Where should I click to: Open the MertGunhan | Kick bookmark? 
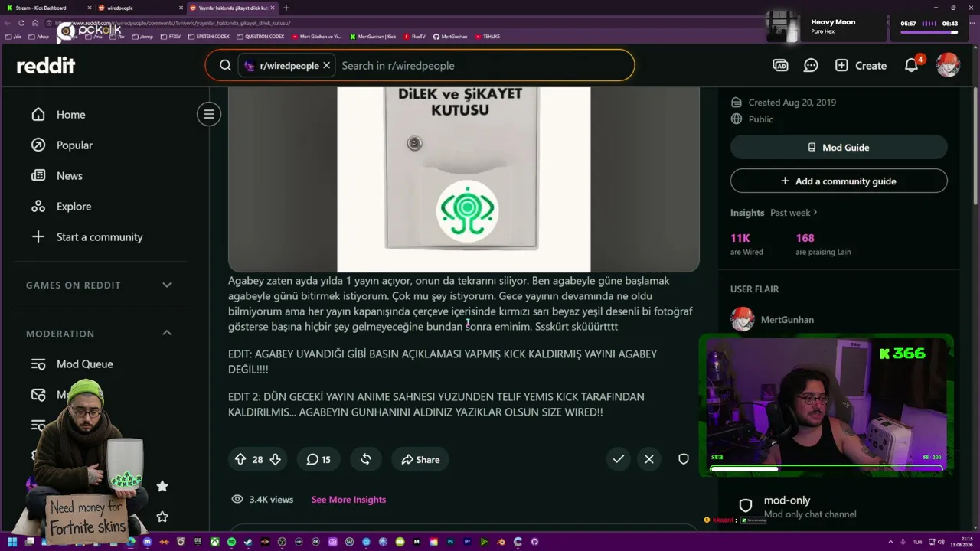tap(373, 37)
